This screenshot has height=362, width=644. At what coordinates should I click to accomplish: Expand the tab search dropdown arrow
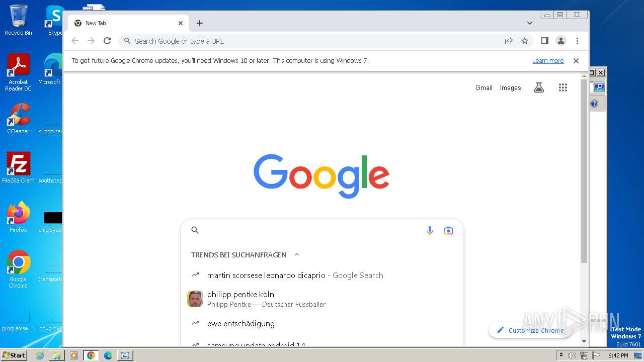coord(530,23)
